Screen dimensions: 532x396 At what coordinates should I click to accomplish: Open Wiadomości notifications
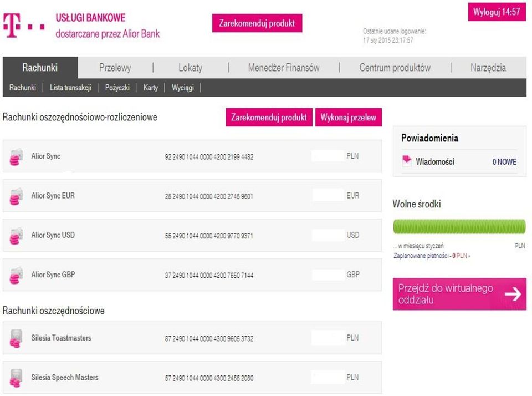[x=435, y=161]
